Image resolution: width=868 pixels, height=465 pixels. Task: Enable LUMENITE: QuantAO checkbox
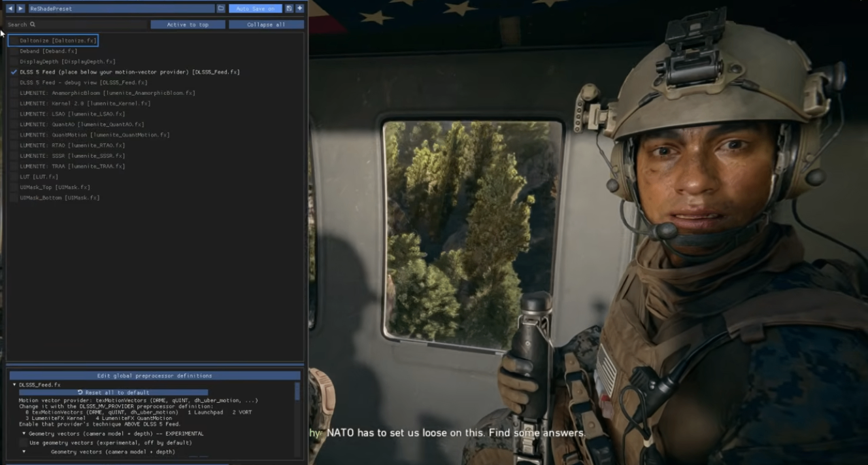14,124
